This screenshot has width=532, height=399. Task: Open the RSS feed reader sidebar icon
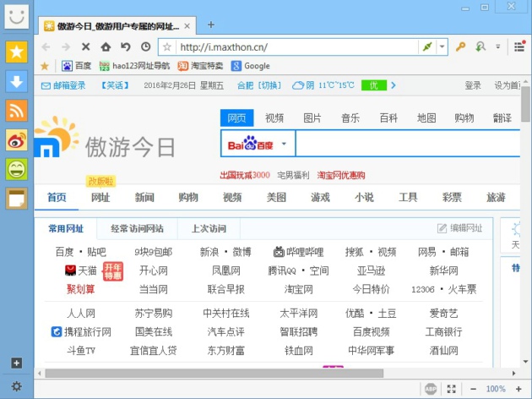(x=16, y=111)
